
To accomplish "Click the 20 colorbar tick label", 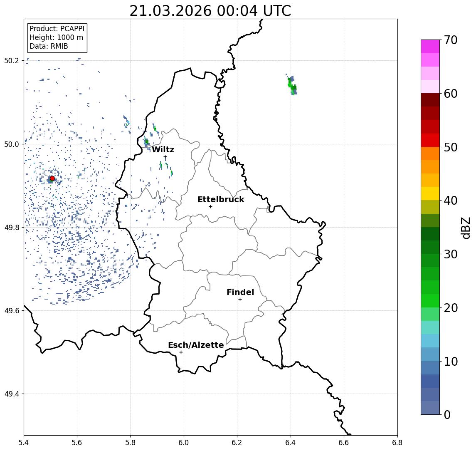I will [x=451, y=307].
